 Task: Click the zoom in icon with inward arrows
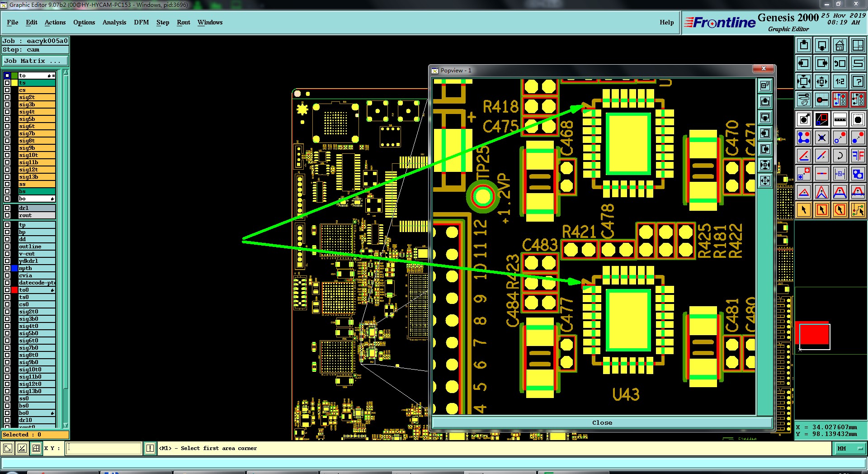click(804, 81)
